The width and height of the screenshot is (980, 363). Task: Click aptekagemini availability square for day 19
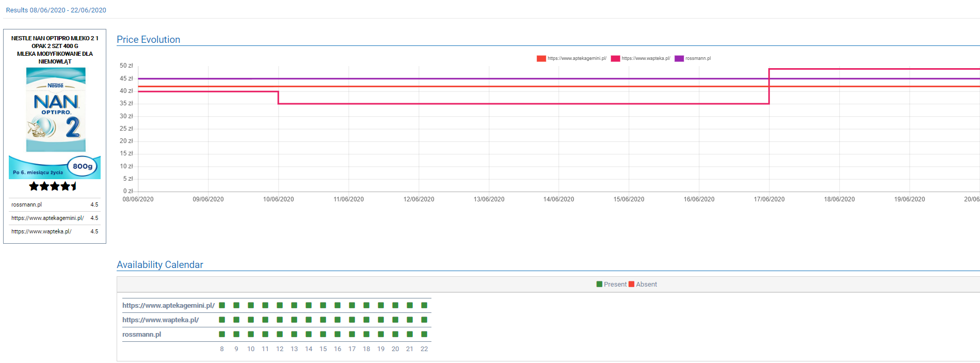tap(381, 305)
